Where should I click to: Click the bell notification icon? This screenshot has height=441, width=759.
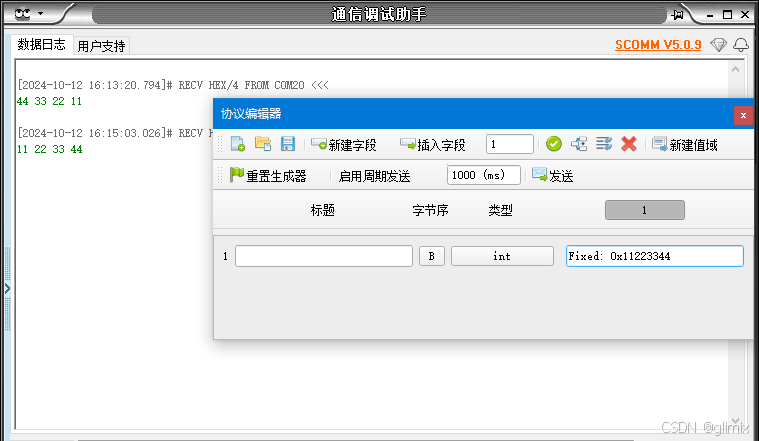[741, 45]
